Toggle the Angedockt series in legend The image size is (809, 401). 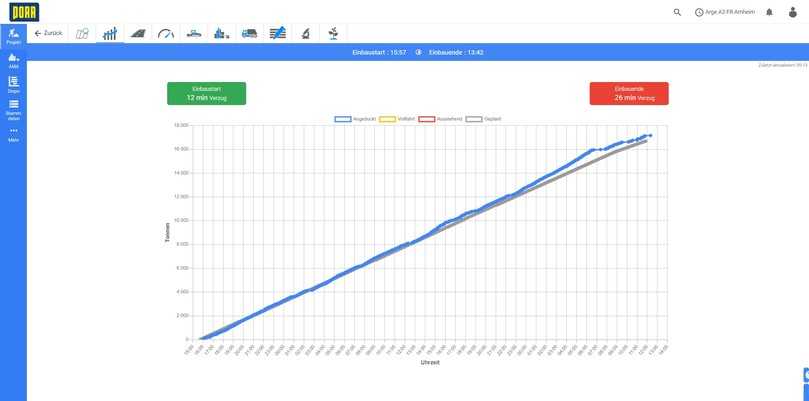[x=350, y=119]
